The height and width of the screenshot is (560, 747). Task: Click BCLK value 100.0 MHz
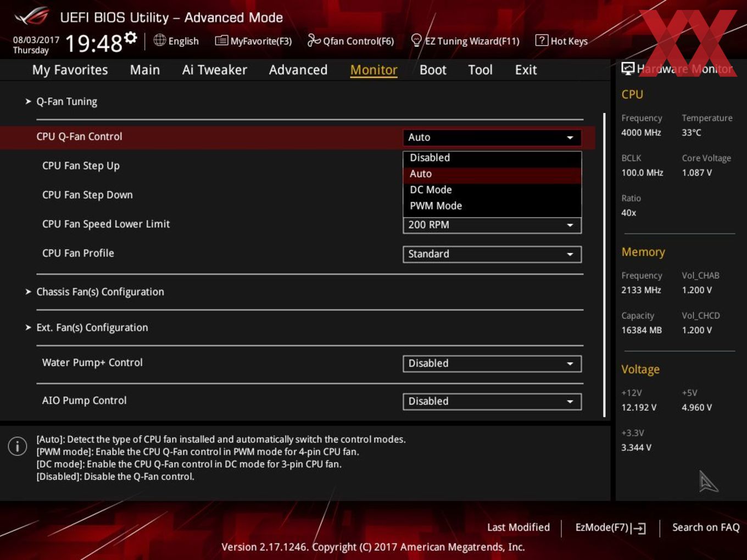pyautogui.click(x=642, y=172)
